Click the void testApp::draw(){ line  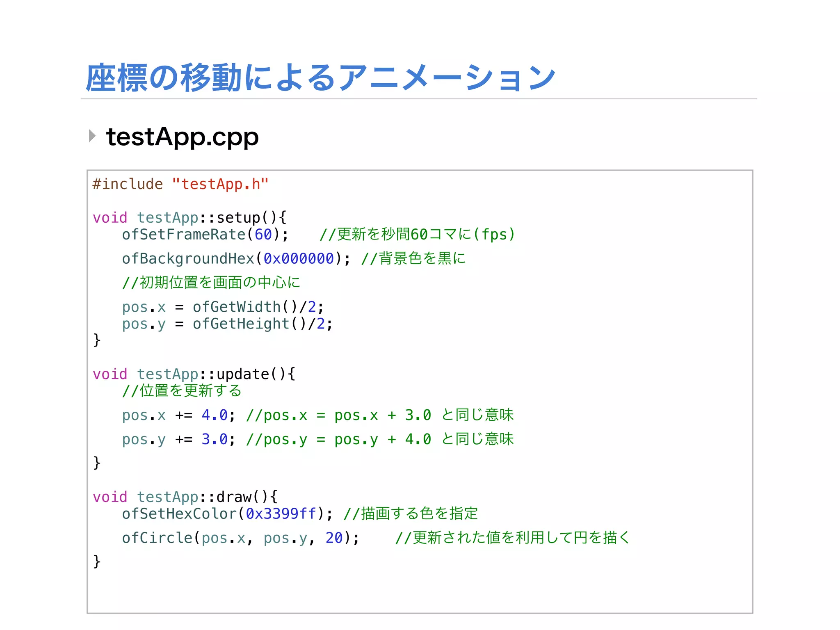[185, 497]
